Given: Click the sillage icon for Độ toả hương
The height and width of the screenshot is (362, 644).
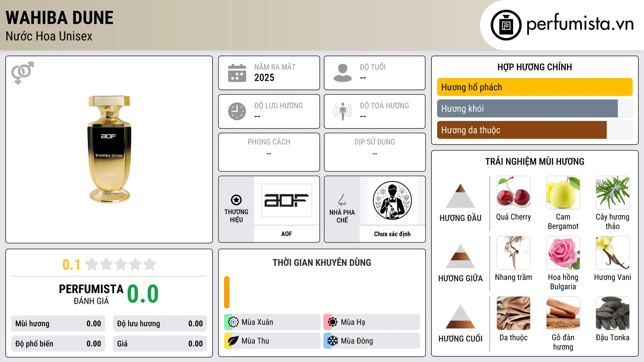Looking at the screenshot, I should [x=343, y=111].
